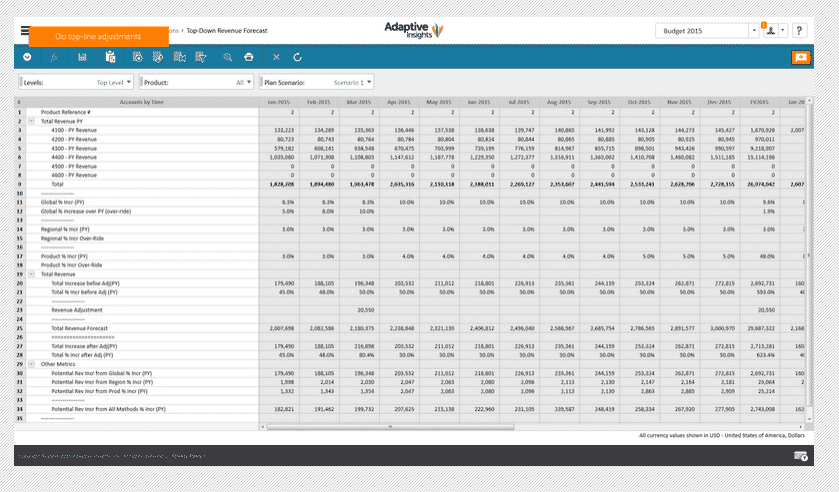Open the hamburger navigation menu
Screen dimensions: 839x492
25,31
